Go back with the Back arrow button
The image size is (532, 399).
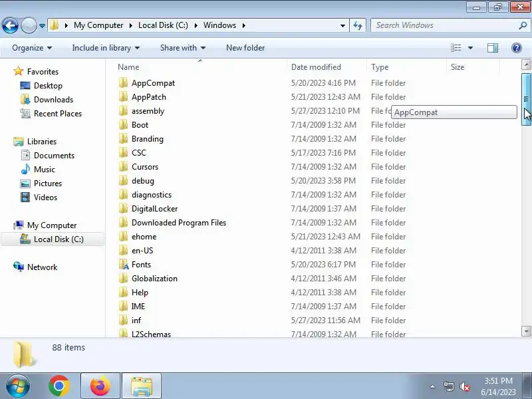tap(10, 25)
